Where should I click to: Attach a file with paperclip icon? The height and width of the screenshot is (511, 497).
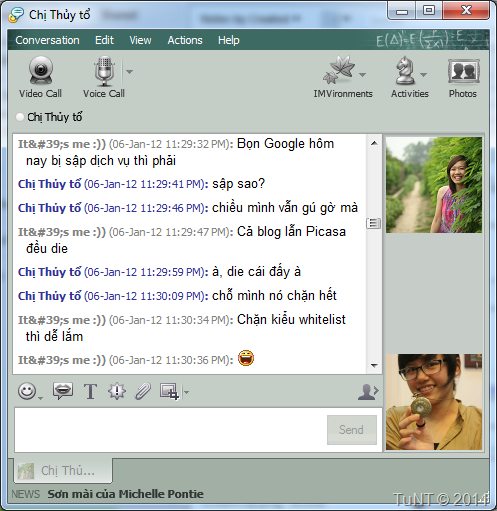pyautogui.click(x=143, y=391)
